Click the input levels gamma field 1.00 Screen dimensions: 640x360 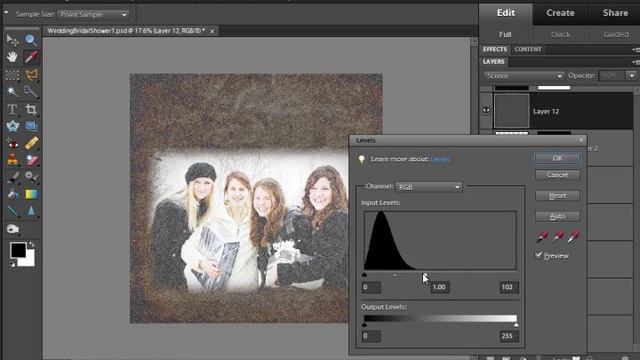pyautogui.click(x=440, y=287)
